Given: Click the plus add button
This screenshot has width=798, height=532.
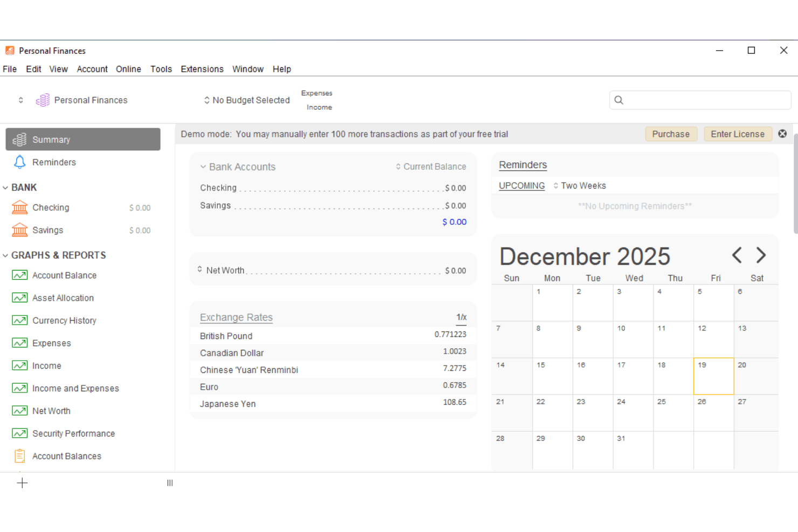Looking at the screenshot, I should coord(22,483).
